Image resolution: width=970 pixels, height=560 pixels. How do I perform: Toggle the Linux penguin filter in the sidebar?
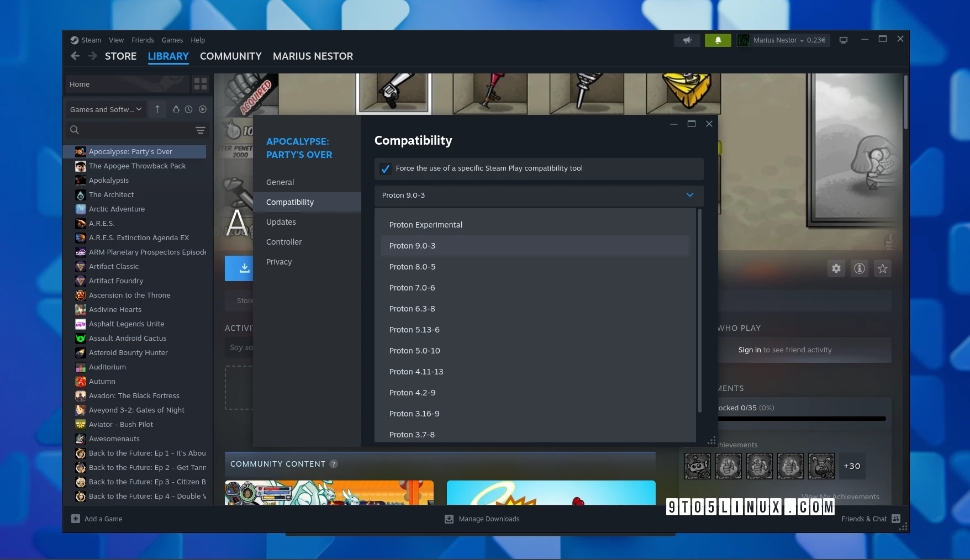[x=176, y=109]
